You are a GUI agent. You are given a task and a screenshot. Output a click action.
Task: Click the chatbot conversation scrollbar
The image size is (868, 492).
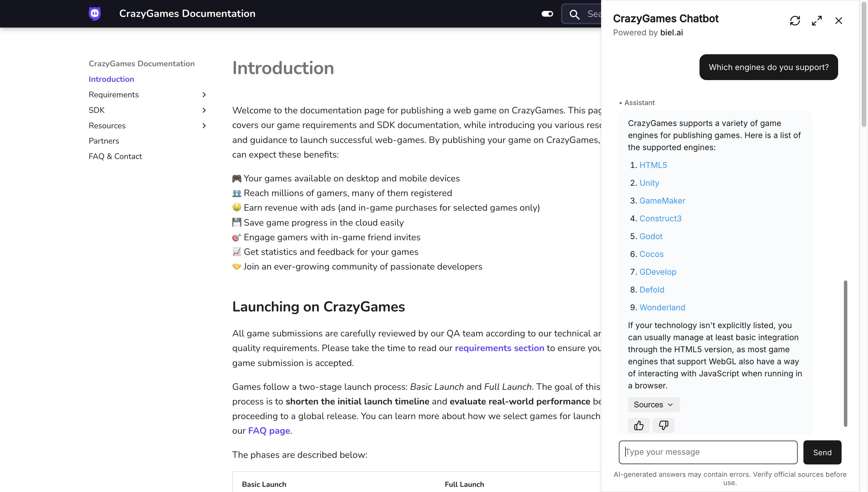(845, 353)
